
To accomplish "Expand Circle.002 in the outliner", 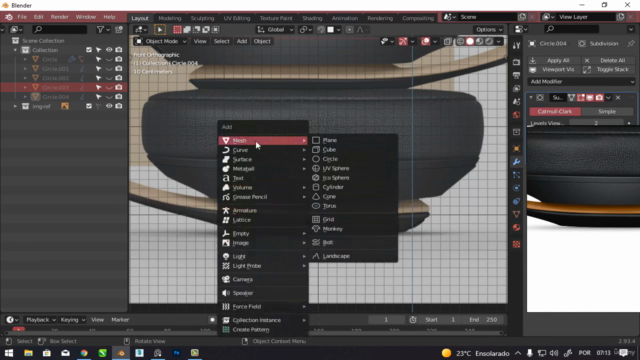I will click(x=25, y=78).
